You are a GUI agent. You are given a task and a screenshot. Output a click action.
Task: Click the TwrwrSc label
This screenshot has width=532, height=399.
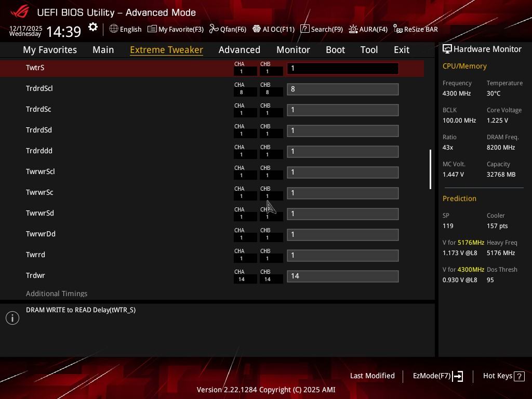39,192
